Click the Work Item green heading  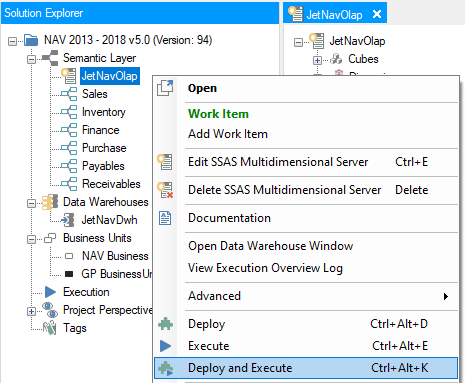[x=218, y=114]
